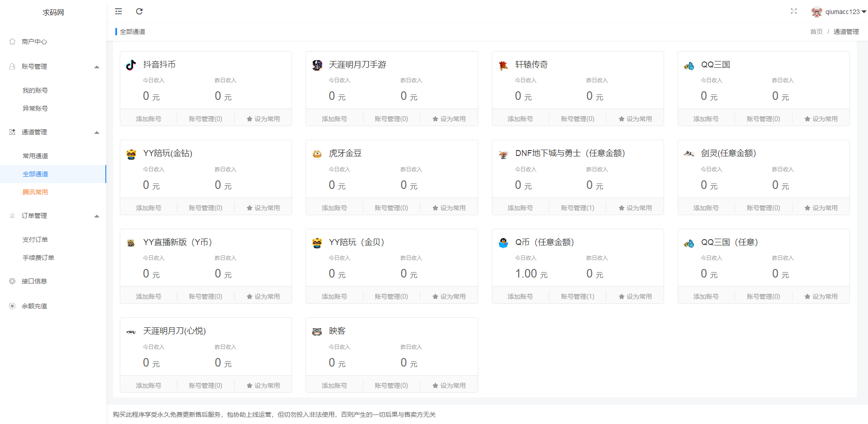
Task: Set QQ三国 as 设为常用 favorite
Action: pos(821,119)
